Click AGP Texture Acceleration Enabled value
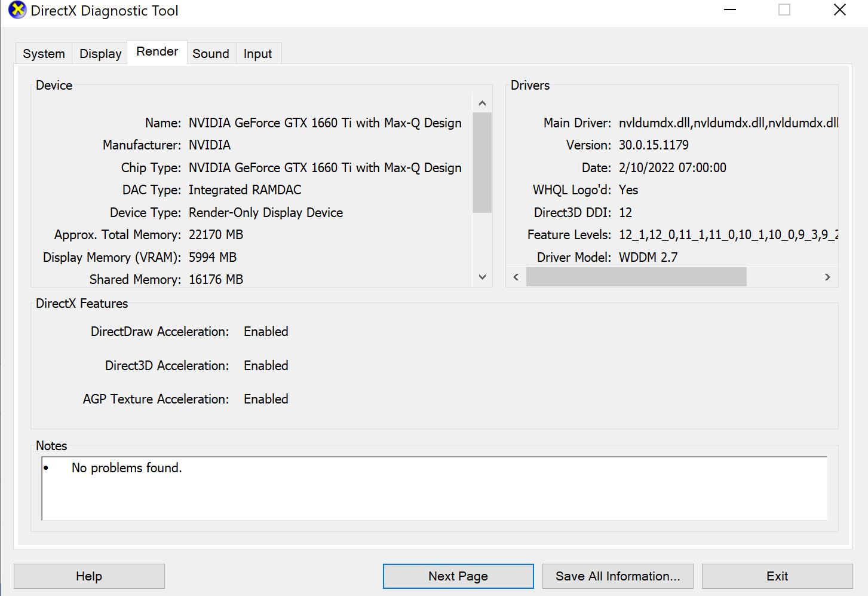Viewport: 868px width, 596px height. pos(266,399)
